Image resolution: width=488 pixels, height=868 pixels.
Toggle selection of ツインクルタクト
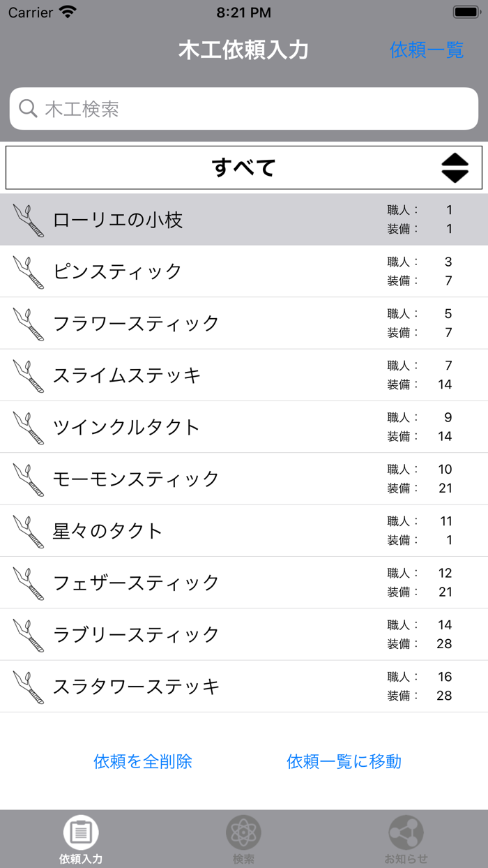tap(209, 426)
